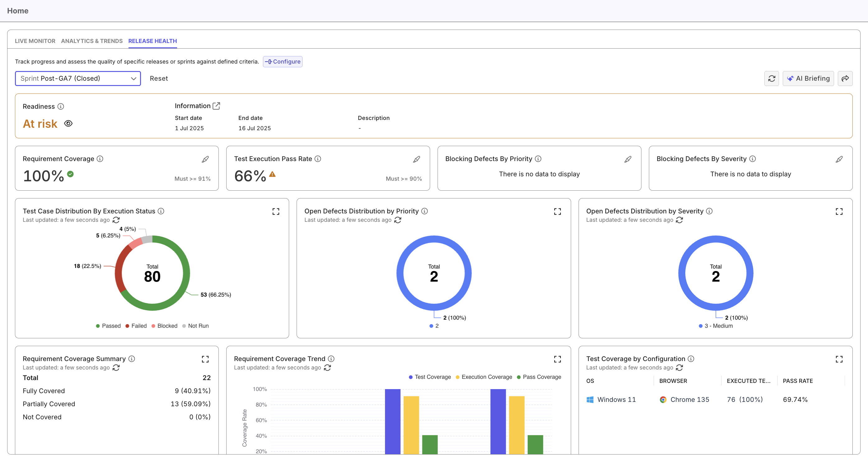Image resolution: width=868 pixels, height=462 pixels.
Task: Refresh the dashboard with the sync icon
Action: (x=772, y=78)
